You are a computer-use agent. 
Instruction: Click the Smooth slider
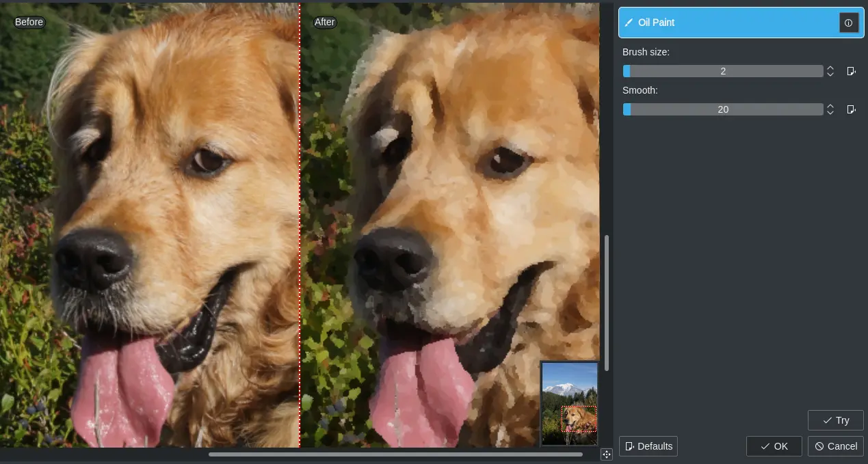coord(723,109)
